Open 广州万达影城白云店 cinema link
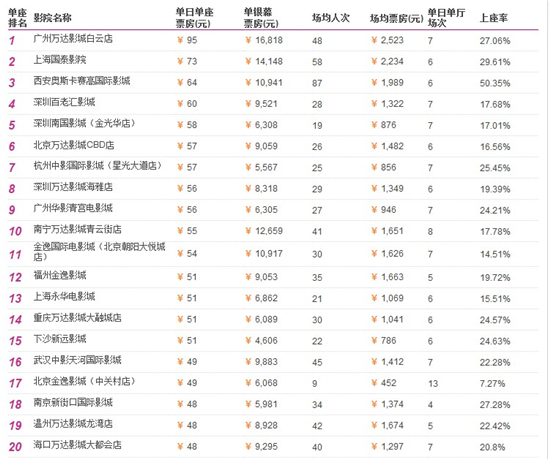550x459 pixels. (x=73, y=39)
